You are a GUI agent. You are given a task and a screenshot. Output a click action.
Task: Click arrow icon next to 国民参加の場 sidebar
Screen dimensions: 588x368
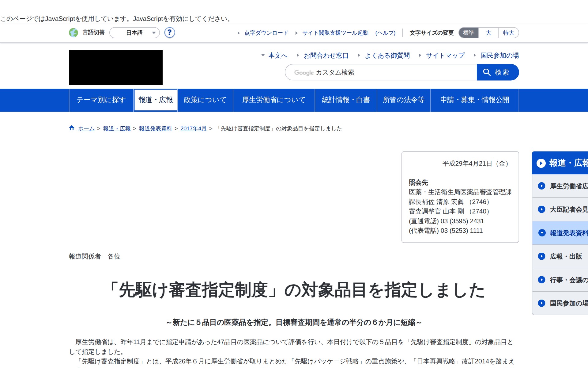coord(541,303)
